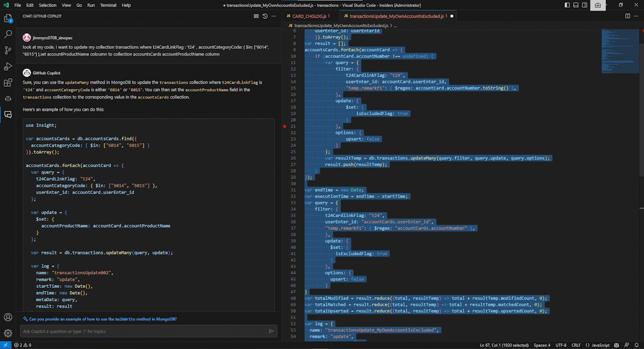Open the Run menu
This screenshot has width=644, height=349.
pyautogui.click(x=91, y=5)
